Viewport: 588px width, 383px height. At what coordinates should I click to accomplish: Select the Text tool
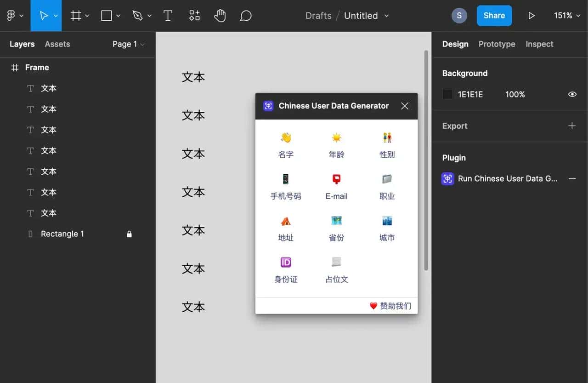(168, 15)
